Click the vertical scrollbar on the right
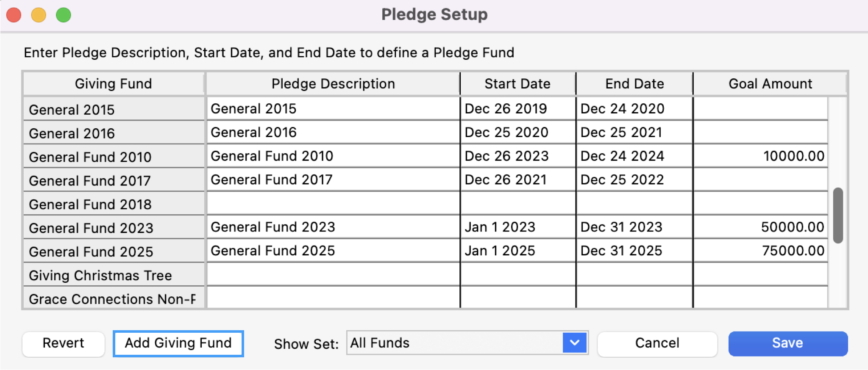 pyautogui.click(x=838, y=216)
